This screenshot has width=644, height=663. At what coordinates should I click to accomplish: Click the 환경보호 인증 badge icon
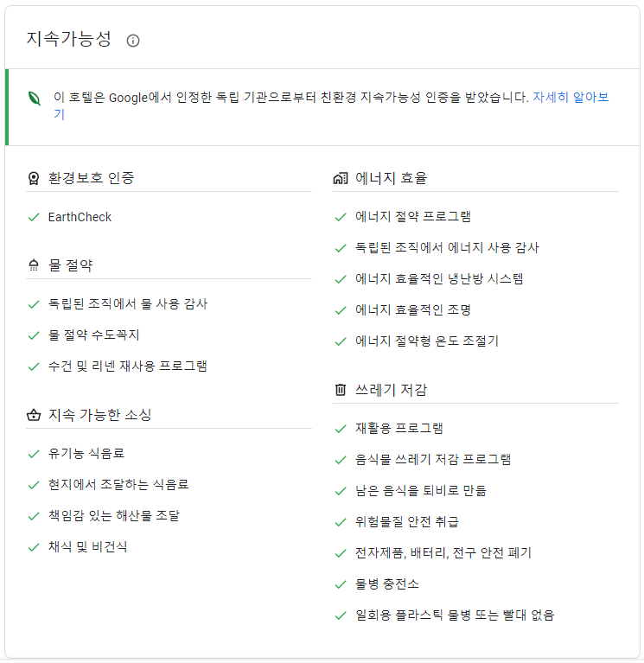point(34,178)
